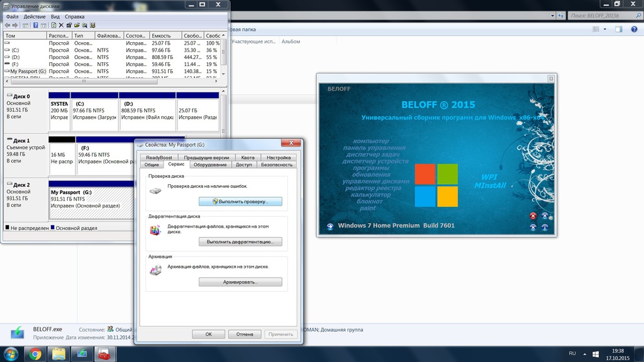Open Вид menu
This screenshot has width=644, height=362.
tap(55, 17)
